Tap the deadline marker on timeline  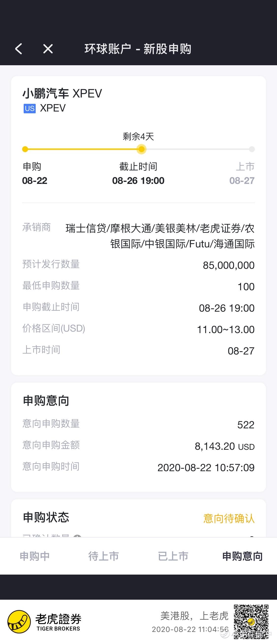(142, 149)
